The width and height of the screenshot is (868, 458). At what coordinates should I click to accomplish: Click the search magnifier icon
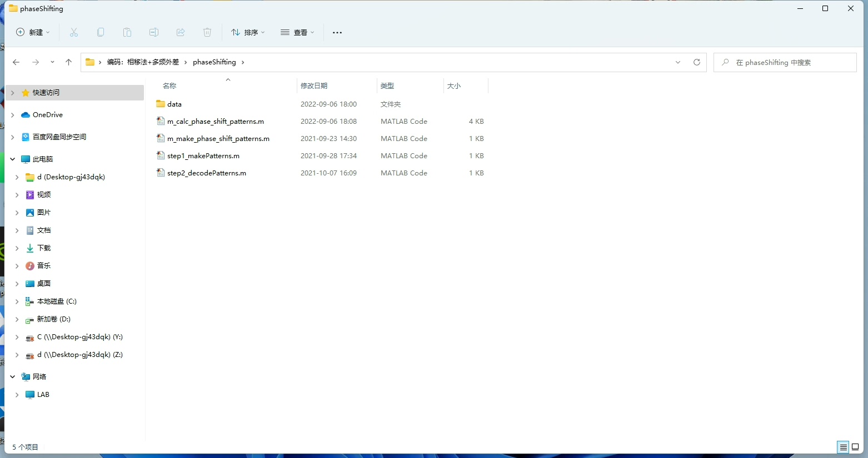pyautogui.click(x=725, y=62)
